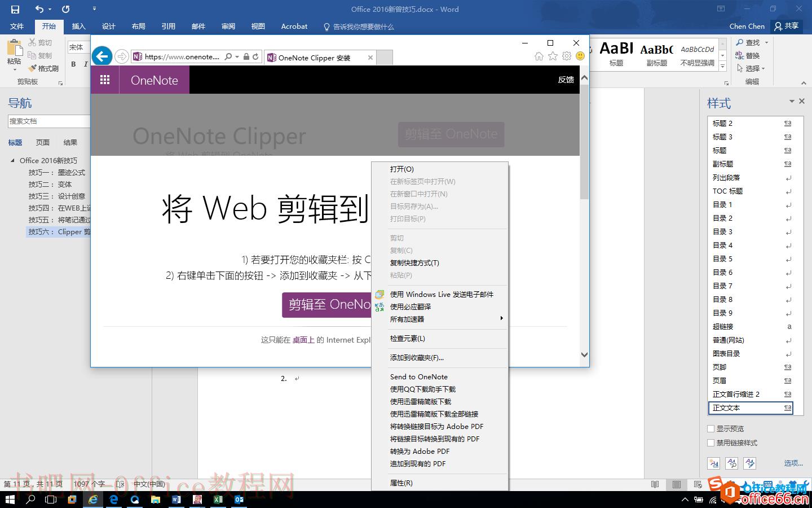This screenshot has height=508, width=812.
Task: Click the 桌面上 link on the web page
Action: [x=303, y=340]
